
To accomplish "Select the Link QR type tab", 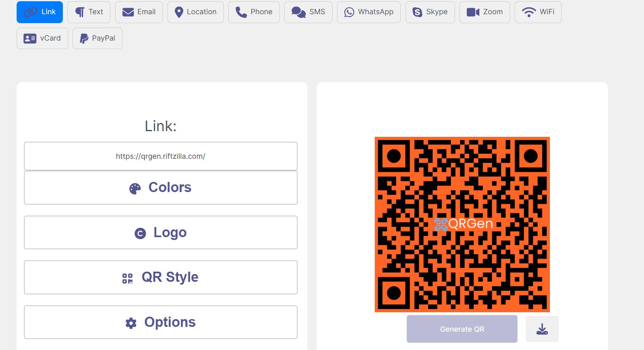I will tap(40, 12).
